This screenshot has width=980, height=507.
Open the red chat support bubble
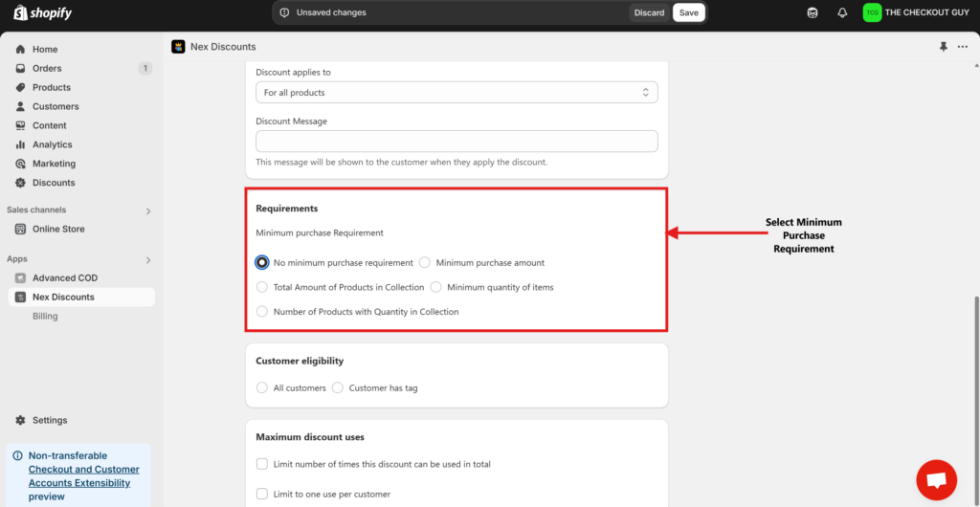936,479
